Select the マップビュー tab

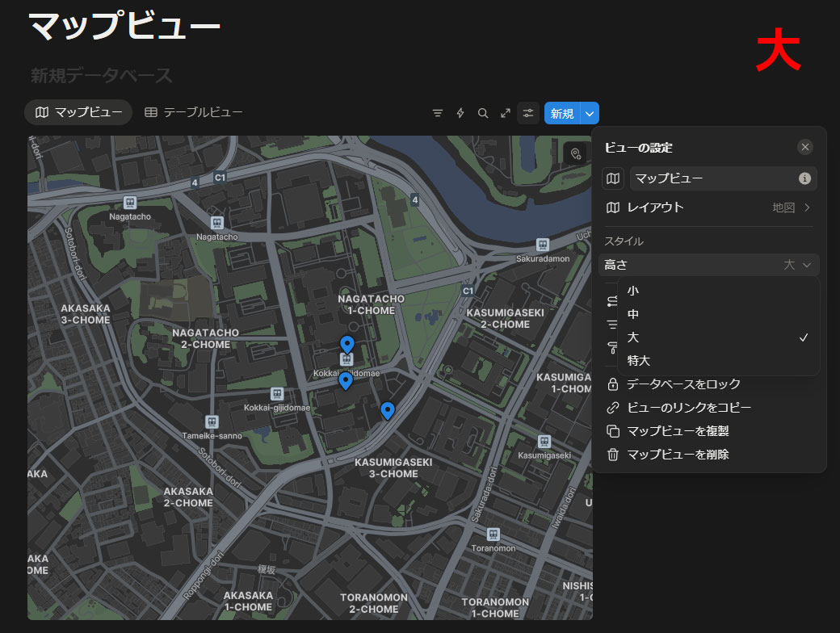point(78,112)
